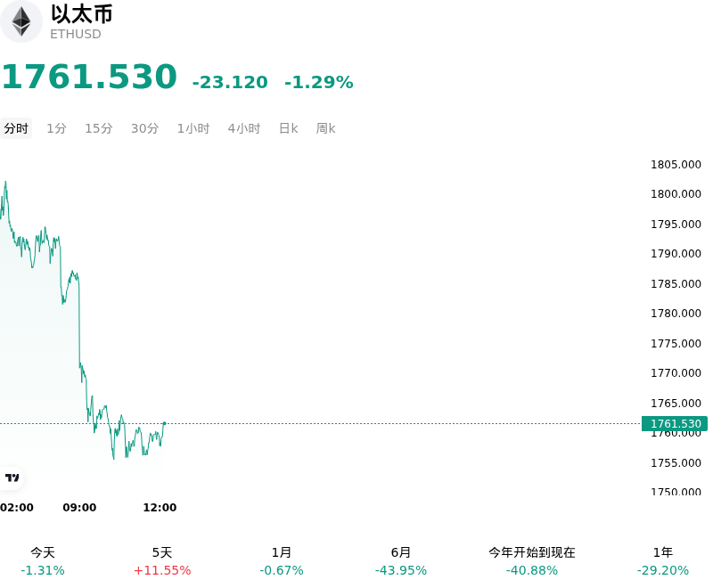This screenshot has width=713, height=588.
Task: Open the TradingView logo badge
Action: tap(12, 478)
